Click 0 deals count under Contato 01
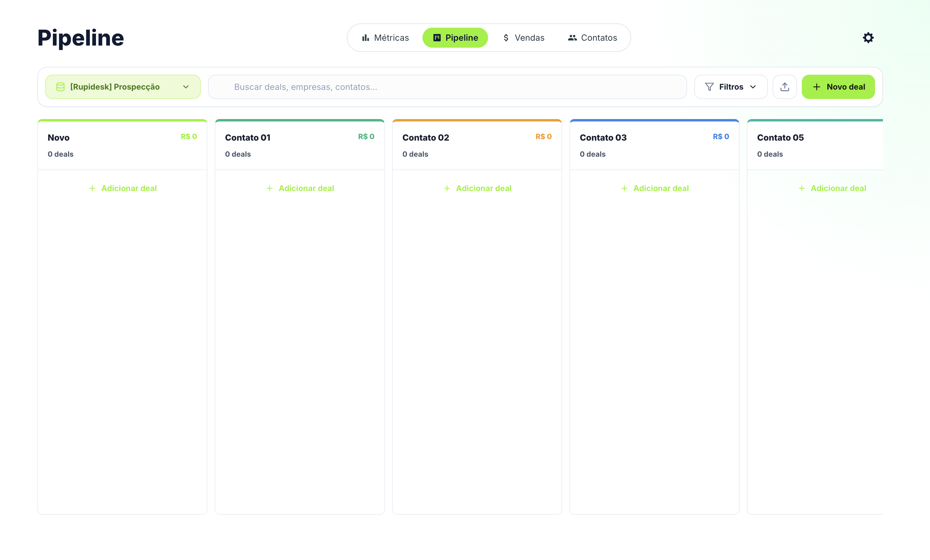The width and height of the screenshot is (930, 560). pyautogui.click(x=238, y=154)
